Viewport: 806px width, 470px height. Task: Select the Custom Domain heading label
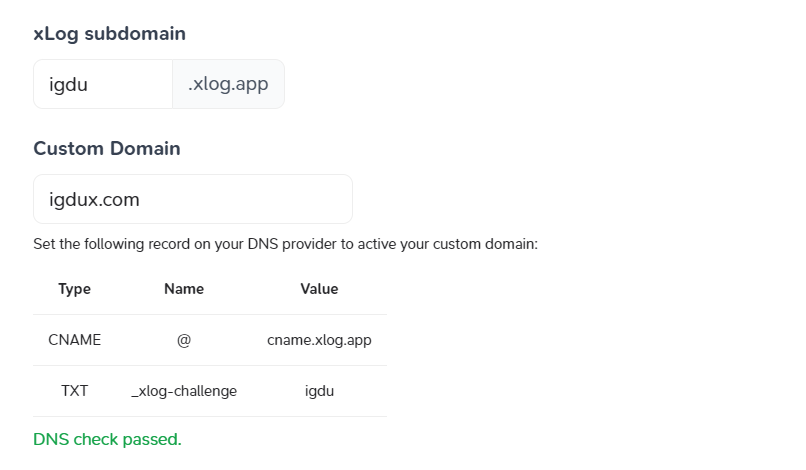pos(107,148)
